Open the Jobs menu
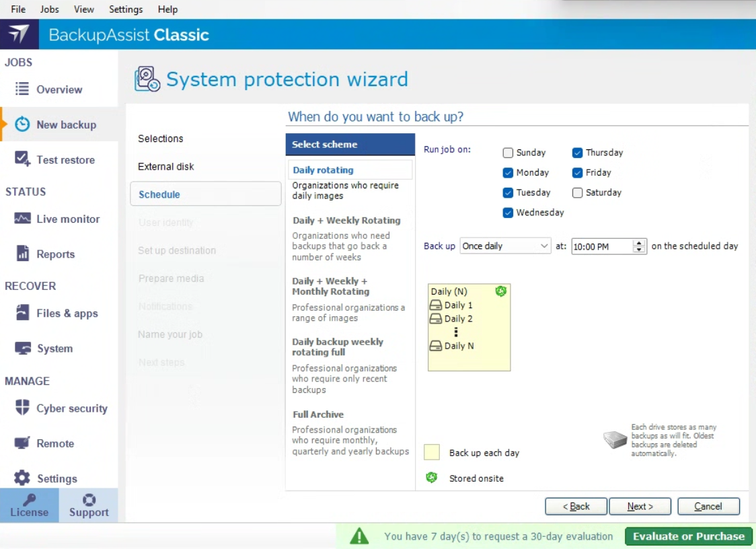 click(49, 9)
